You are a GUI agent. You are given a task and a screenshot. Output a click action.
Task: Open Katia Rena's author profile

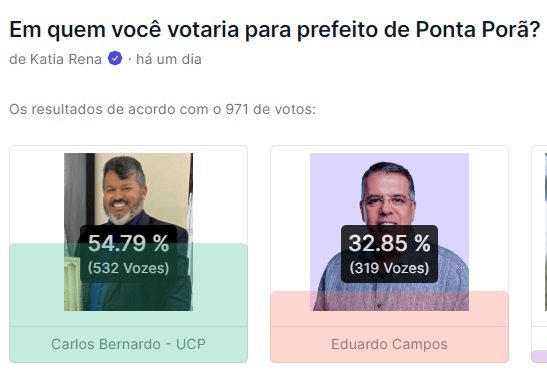[66, 59]
